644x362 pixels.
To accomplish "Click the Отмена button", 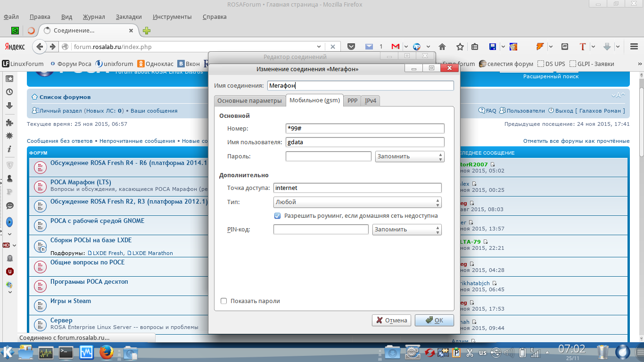I will [x=392, y=320].
